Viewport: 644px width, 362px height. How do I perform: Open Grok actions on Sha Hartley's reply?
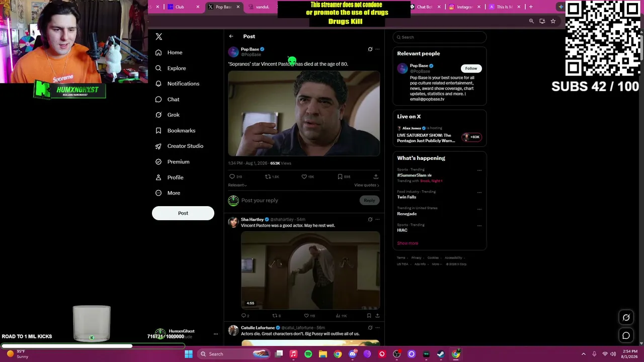point(370,219)
